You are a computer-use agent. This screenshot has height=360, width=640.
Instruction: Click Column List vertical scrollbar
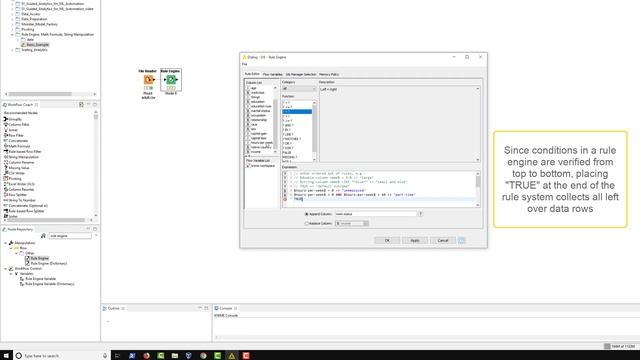[275, 119]
